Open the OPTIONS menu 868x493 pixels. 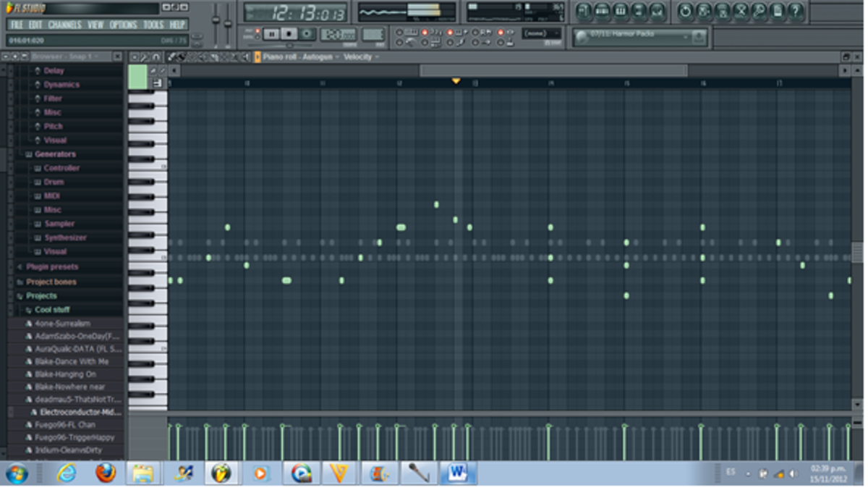123,25
